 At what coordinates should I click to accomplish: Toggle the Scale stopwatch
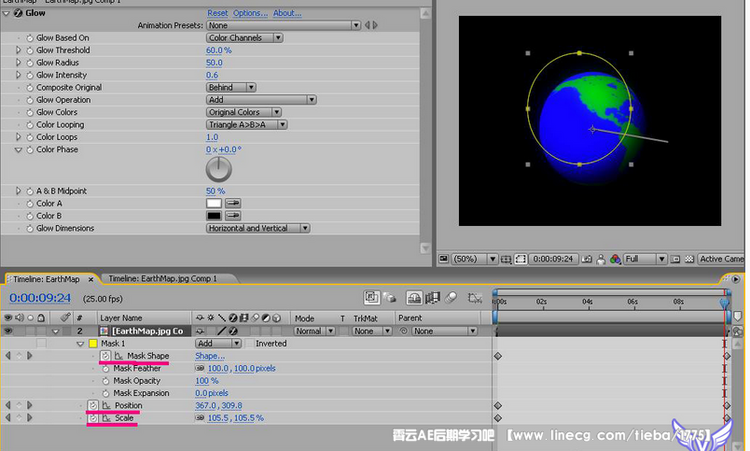click(93, 418)
